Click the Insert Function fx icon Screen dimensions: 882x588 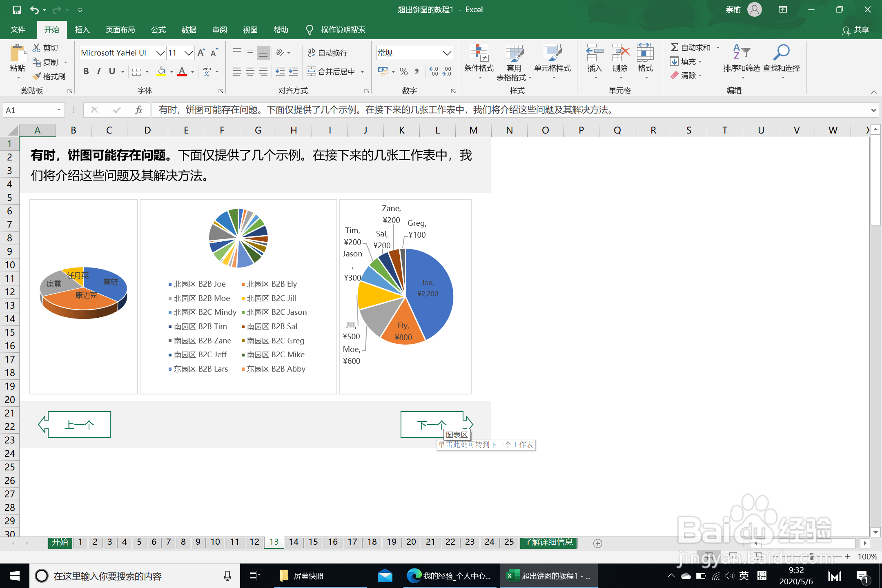tap(138, 110)
